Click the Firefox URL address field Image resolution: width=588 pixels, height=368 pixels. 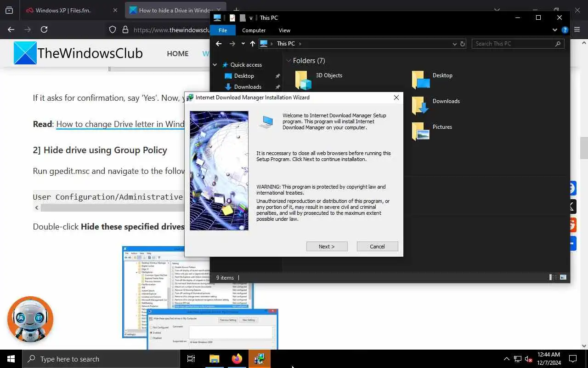tap(172, 30)
